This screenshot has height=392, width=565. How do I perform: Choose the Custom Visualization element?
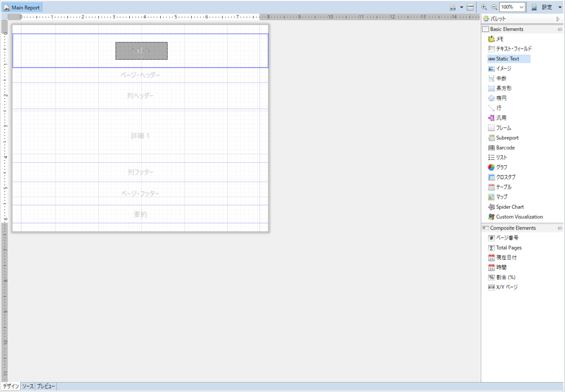coord(516,217)
